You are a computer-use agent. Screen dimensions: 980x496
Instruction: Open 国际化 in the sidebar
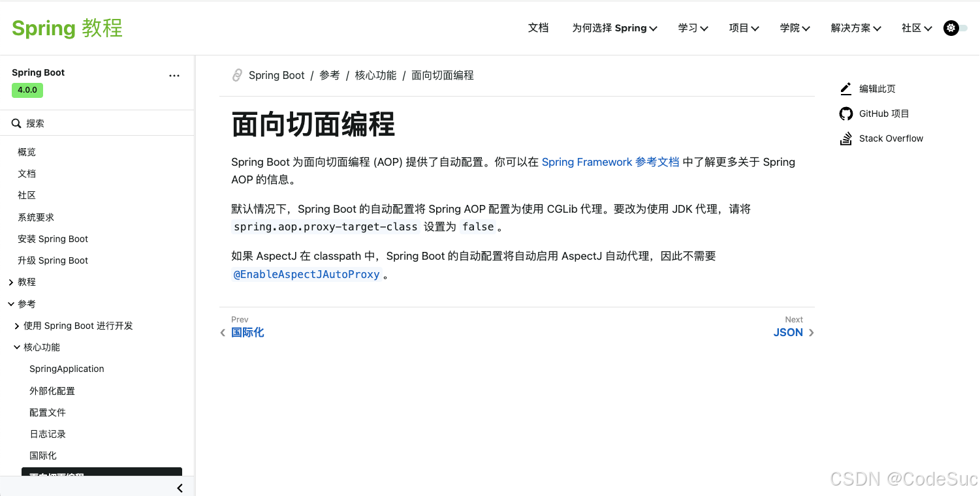coord(43,456)
